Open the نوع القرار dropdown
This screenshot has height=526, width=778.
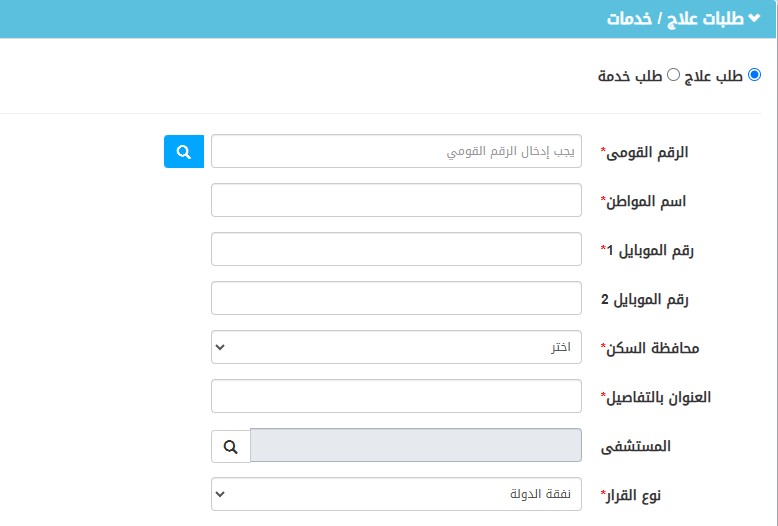click(396, 494)
